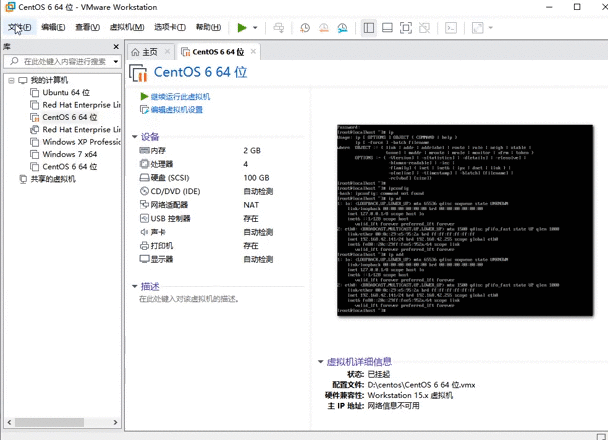Switch to the CentOS 6 64 位 tab
Viewport: 608px width, 440px height.
[x=218, y=52]
